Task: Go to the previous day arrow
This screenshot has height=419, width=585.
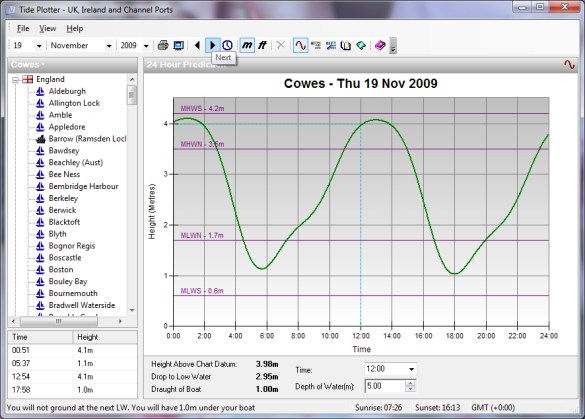Action: (x=197, y=46)
